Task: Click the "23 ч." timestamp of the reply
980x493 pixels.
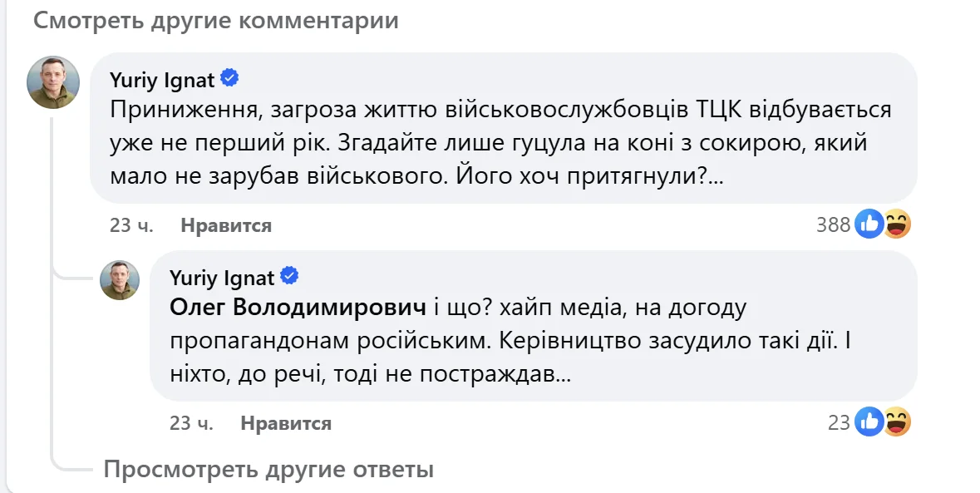Action: (191, 423)
